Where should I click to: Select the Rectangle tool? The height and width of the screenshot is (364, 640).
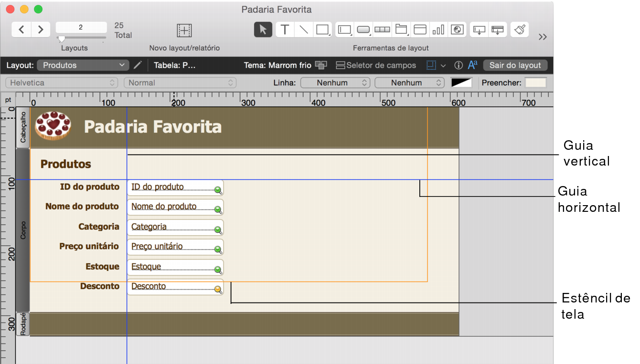pos(322,29)
